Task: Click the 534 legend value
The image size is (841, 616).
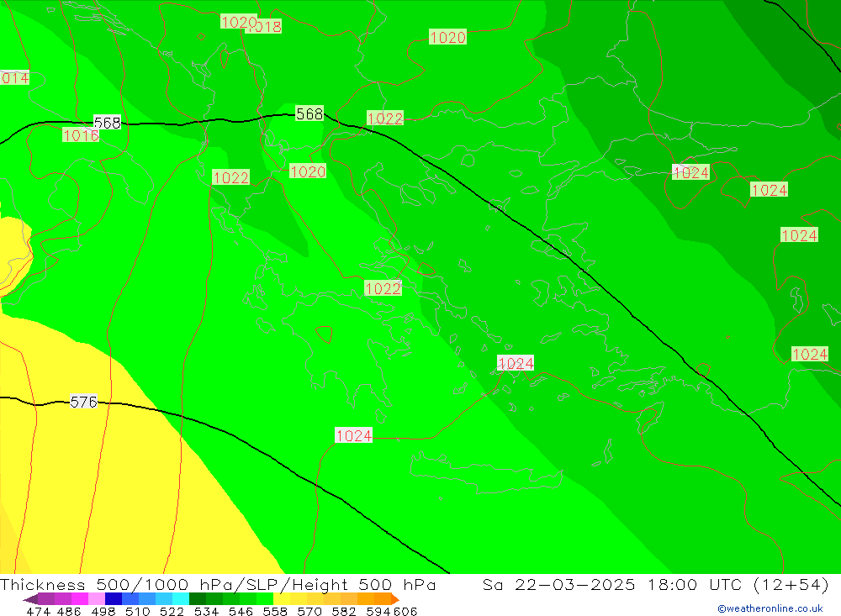Action: [x=206, y=611]
